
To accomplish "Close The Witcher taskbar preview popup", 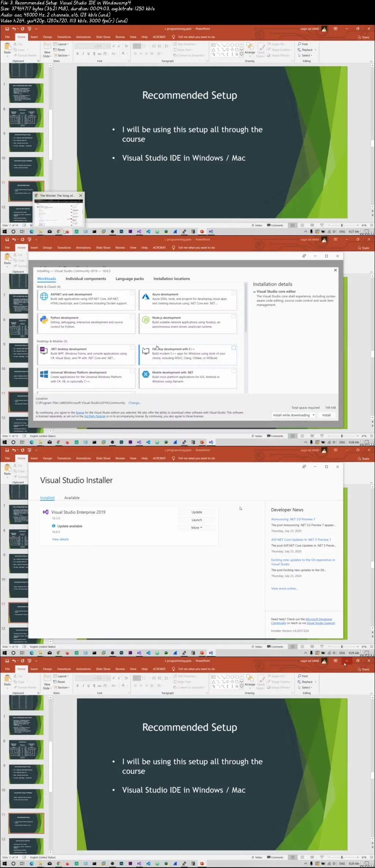I will pyautogui.click(x=81, y=196).
